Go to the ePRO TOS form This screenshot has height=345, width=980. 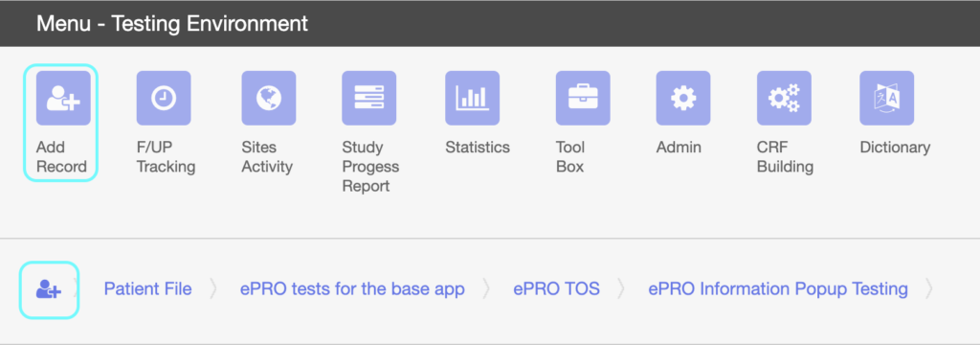pyautogui.click(x=556, y=288)
